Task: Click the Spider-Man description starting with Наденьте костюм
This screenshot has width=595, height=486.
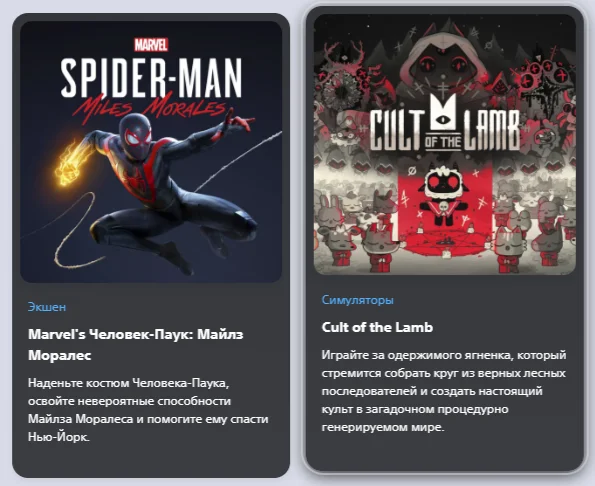Action: click(148, 410)
